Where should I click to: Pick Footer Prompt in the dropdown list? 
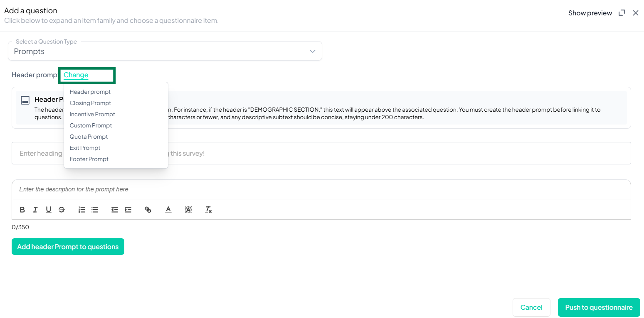[x=89, y=159]
